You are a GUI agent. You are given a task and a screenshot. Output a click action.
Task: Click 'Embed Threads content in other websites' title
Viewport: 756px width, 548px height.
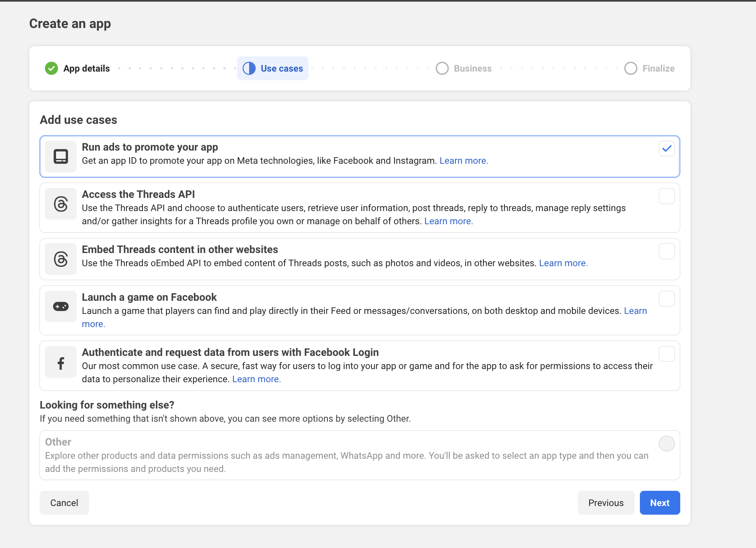pyautogui.click(x=180, y=249)
